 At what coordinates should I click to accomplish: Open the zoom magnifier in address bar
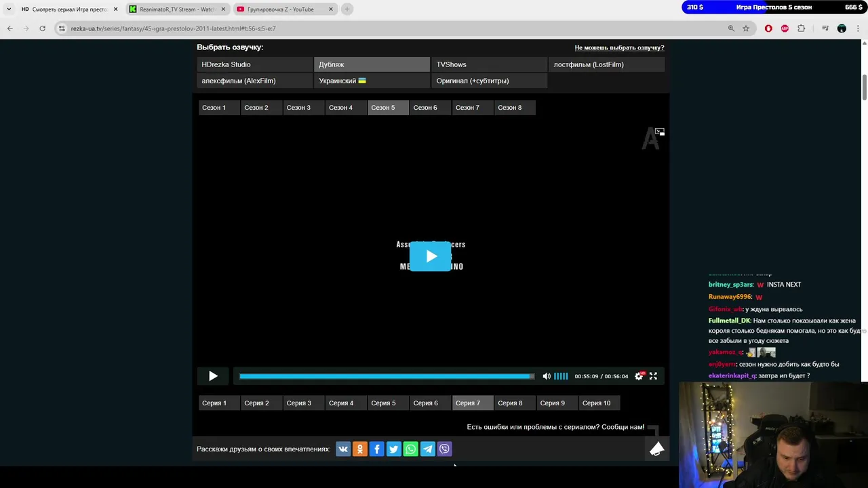pyautogui.click(x=731, y=28)
